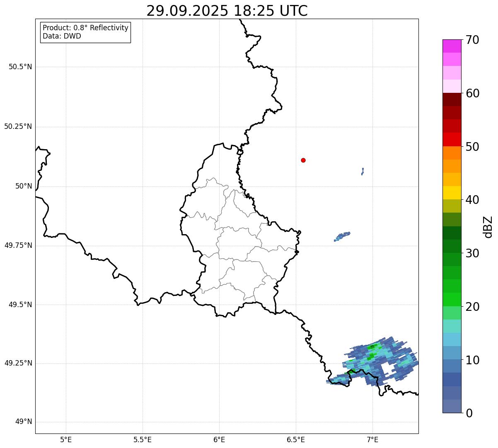Select the 6.5°E longitude tick label

coord(296,439)
